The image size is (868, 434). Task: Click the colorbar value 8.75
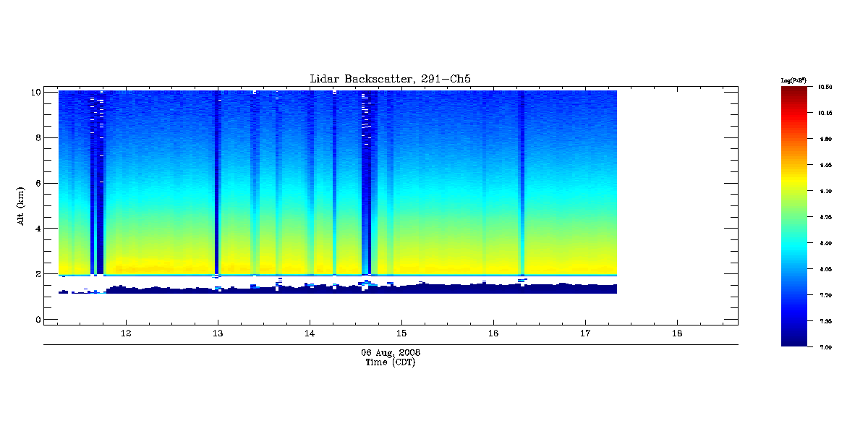coord(825,217)
